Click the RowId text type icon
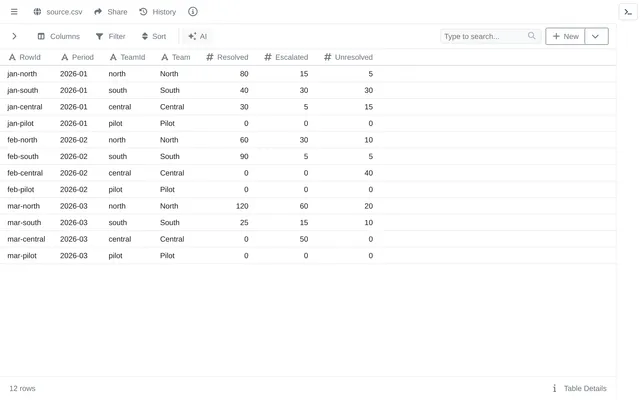 pos(12,57)
